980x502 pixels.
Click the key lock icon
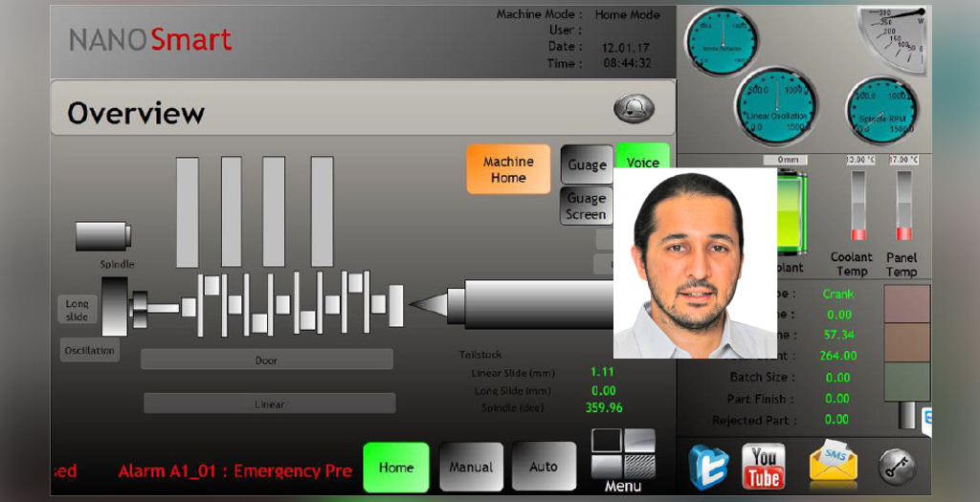pyautogui.click(x=897, y=467)
